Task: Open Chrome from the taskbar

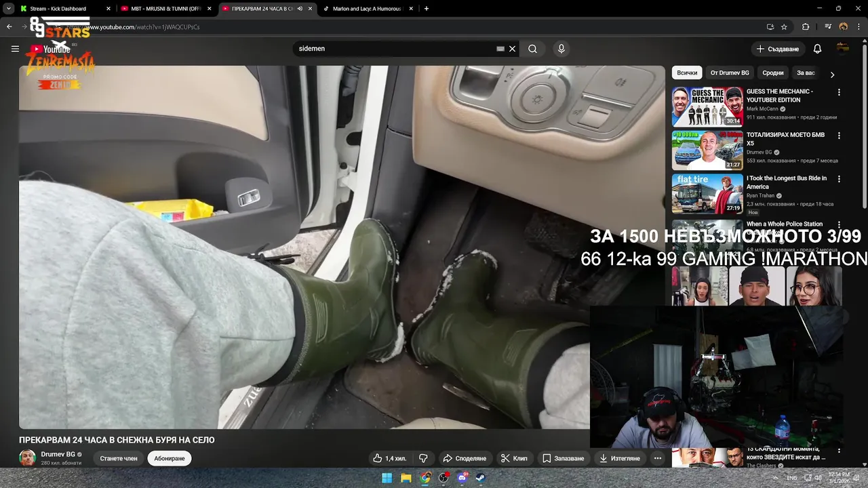Action: pyautogui.click(x=425, y=478)
